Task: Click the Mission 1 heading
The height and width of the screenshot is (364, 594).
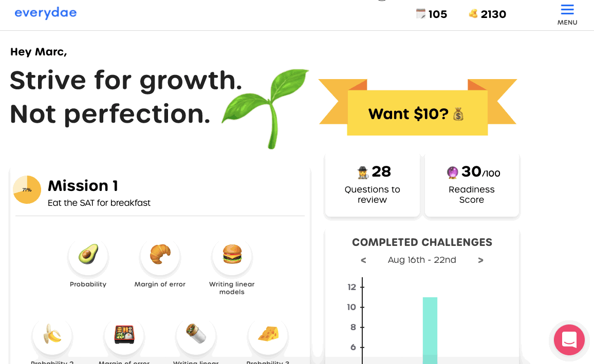Action: 83,186
